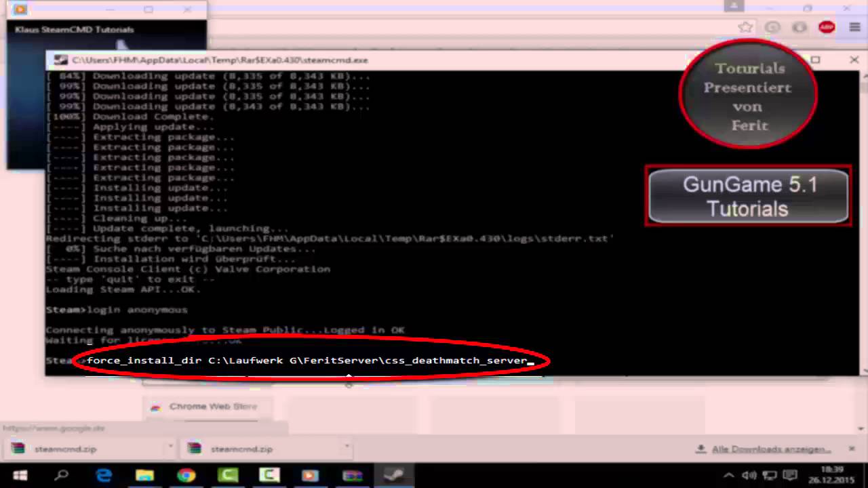Image resolution: width=868 pixels, height=488 pixels.
Task: Click the download arrow icon beside Alle Downloads
Action: pyautogui.click(x=701, y=449)
